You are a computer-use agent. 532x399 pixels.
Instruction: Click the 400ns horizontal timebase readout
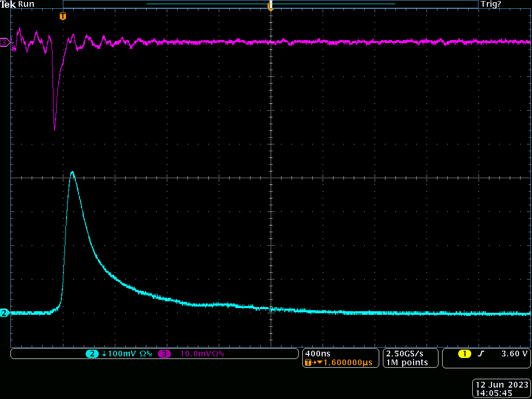click(314, 353)
